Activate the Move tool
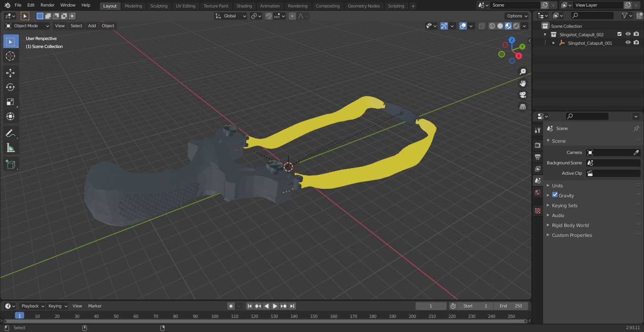Image resolution: width=644 pixels, height=332 pixels. [x=10, y=73]
